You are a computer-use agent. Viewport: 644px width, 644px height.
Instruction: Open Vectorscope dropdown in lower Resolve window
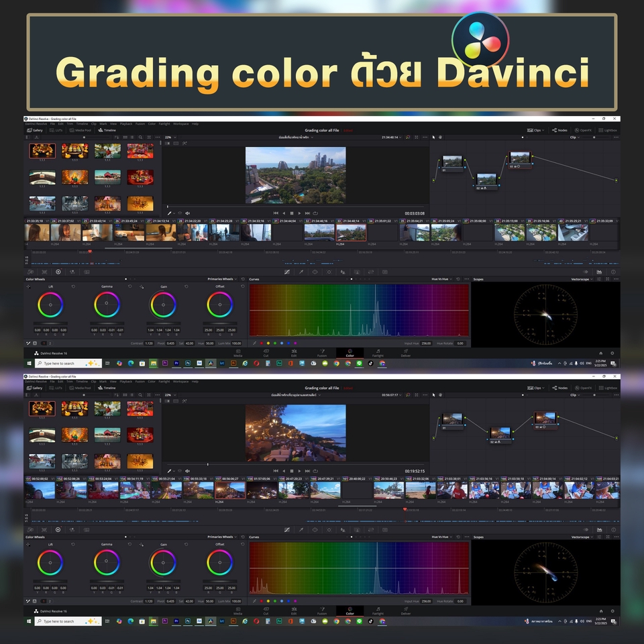pos(582,537)
